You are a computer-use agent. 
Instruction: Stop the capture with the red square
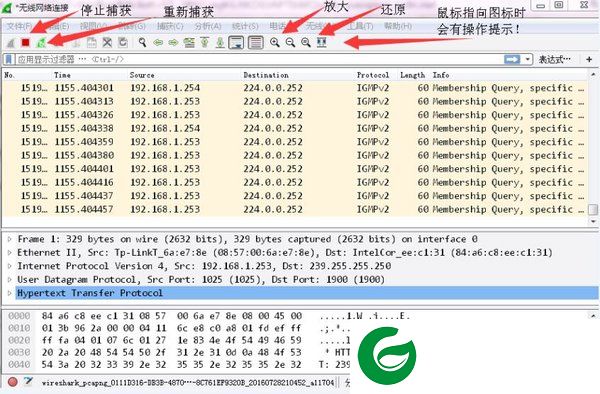click(26, 42)
